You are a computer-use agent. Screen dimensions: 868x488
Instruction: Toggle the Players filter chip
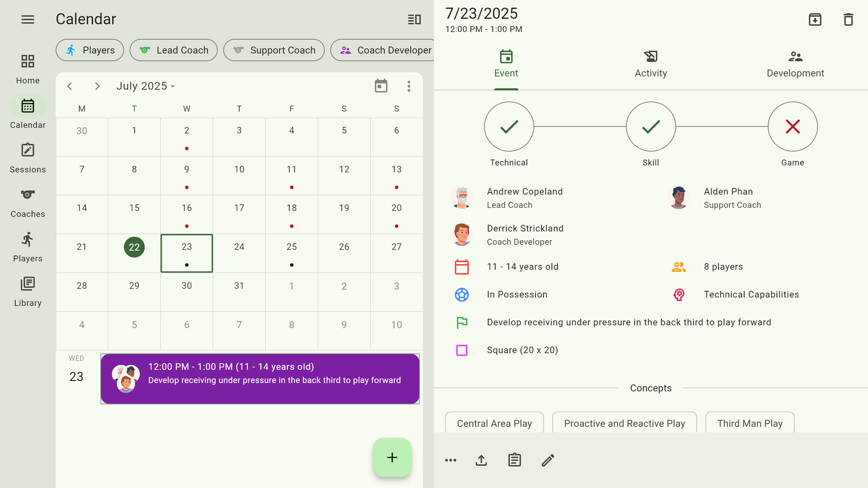point(90,50)
